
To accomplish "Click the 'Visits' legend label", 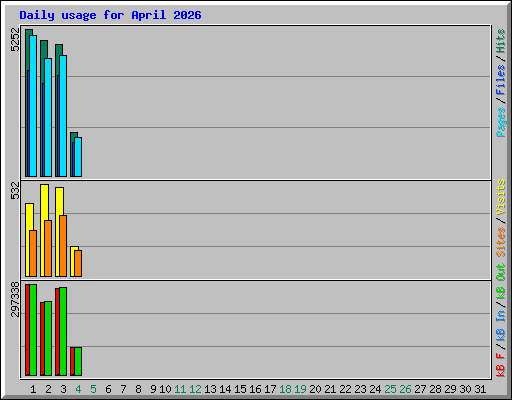I will pos(501,197).
